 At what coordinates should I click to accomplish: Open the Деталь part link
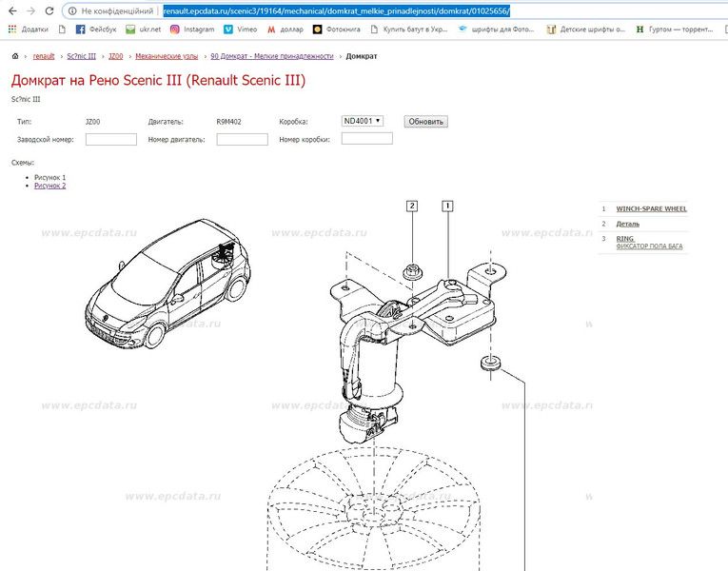point(628,224)
